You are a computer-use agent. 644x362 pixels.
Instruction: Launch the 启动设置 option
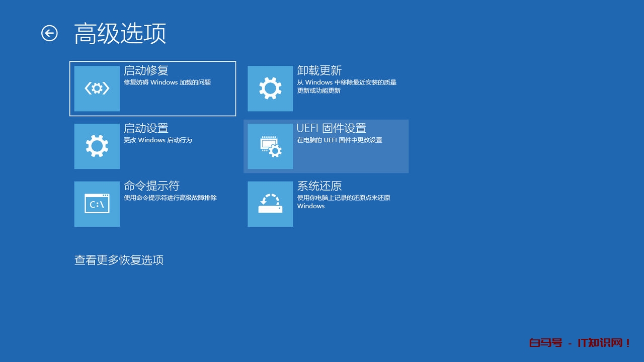(x=153, y=146)
